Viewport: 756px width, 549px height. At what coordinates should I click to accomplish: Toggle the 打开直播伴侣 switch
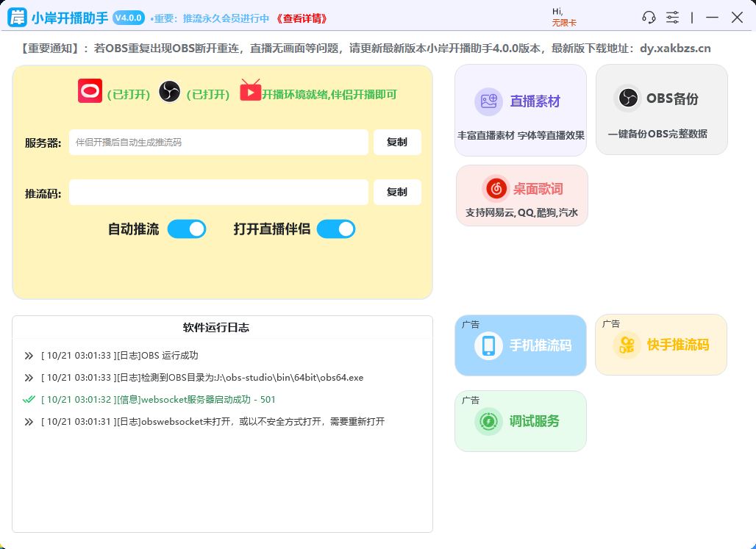tap(336, 229)
